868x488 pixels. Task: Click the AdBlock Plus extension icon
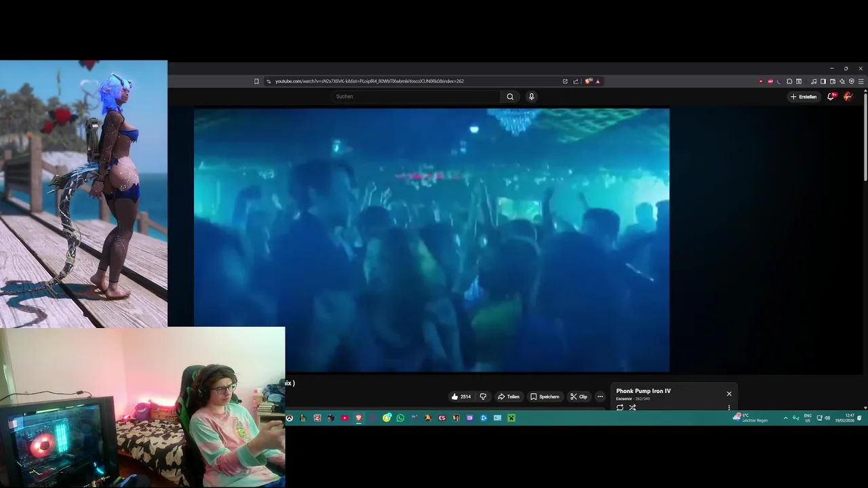[770, 81]
